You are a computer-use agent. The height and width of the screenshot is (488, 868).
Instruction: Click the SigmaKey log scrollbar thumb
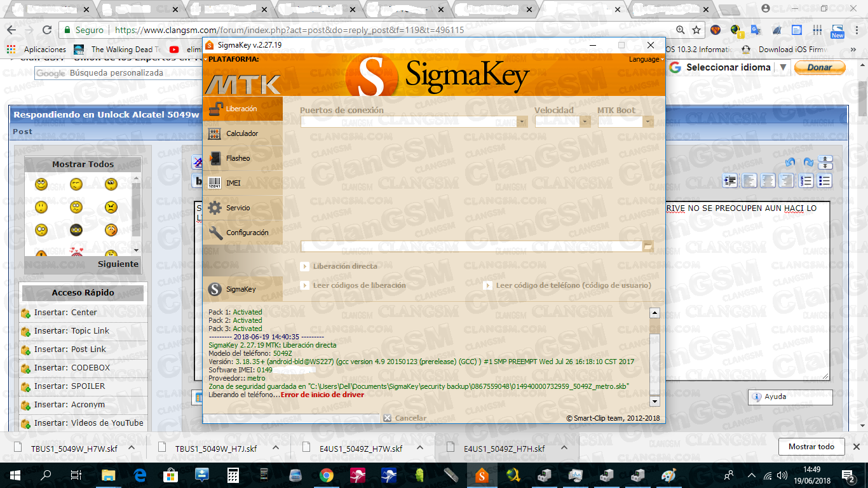[654, 325]
